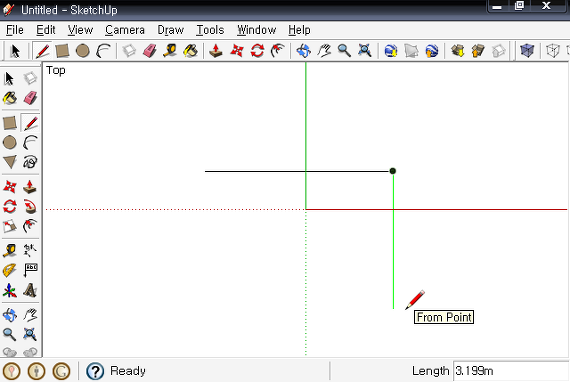Select the Protractor tool
Image resolution: width=570 pixels, height=382 pixels.
tap(9, 270)
